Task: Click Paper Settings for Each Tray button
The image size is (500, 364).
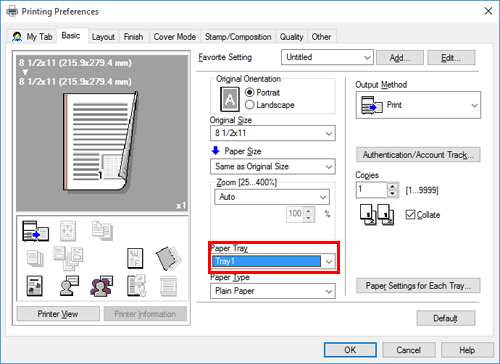Action: [418, 286]
